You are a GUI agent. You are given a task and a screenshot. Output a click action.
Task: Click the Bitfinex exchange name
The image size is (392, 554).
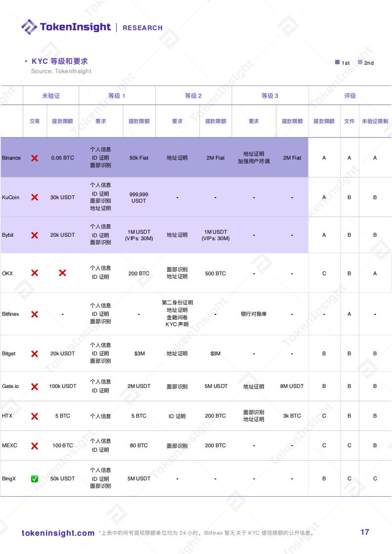click(10, 314)
